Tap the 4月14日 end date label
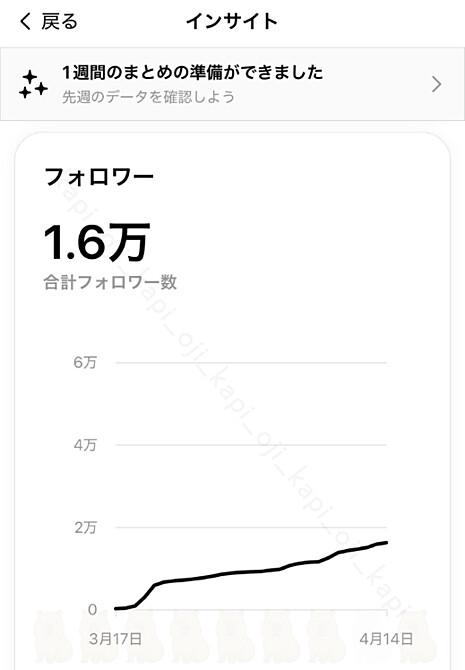Image resolution: width=465 pixels, height=670 pixels. (386, 639)
